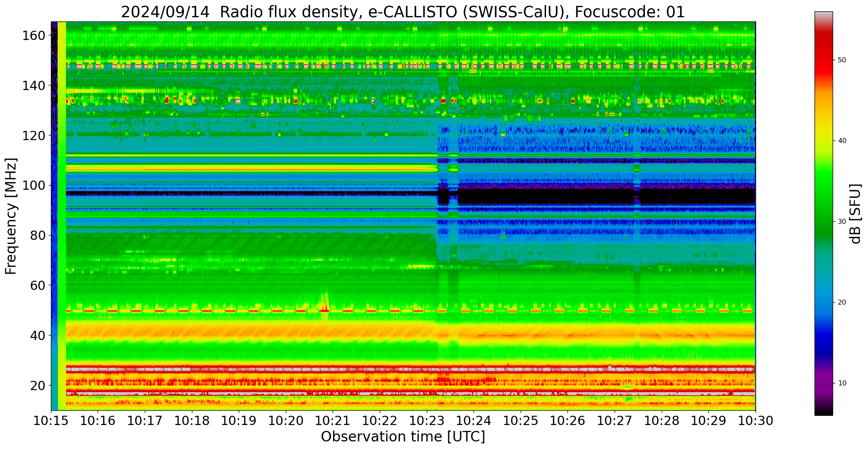The image size is (868, 449).
Task: Click the 160 frequency tick label
Action: pyautogui.click(x=33, y=35)
